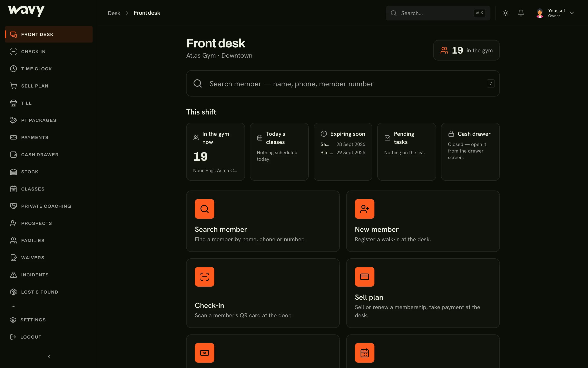Image resolution: width=588 pixels, height=368 pixels.
Task: Click the New member tile title
Action: (377, 229)
